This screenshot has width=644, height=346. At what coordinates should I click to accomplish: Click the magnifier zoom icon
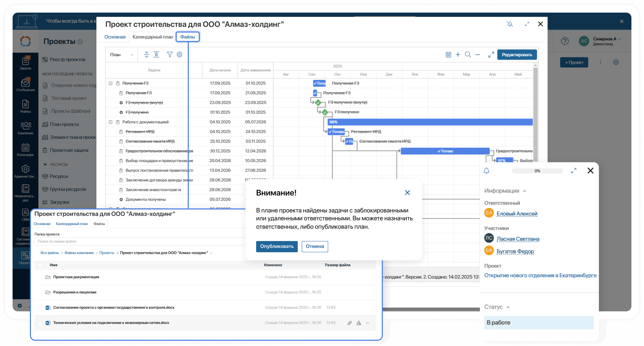[x=468, y=55]
